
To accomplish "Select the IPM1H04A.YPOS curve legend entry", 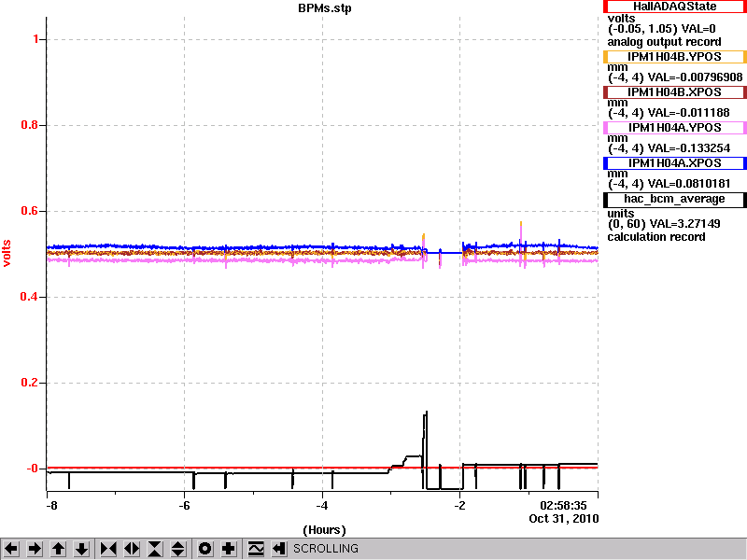I will click(674, 128).
